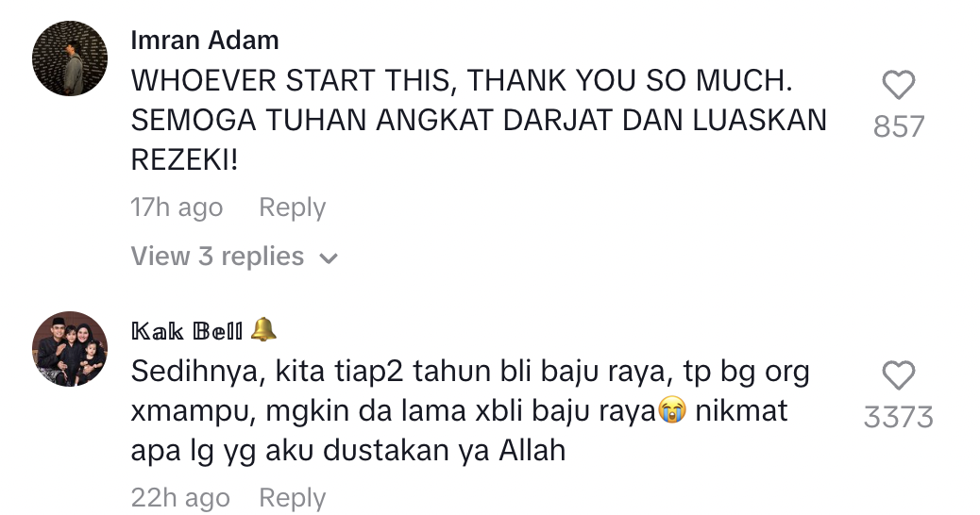
Task: Select the Sedihnya baju raya comment text
Action: click(470, 411)
